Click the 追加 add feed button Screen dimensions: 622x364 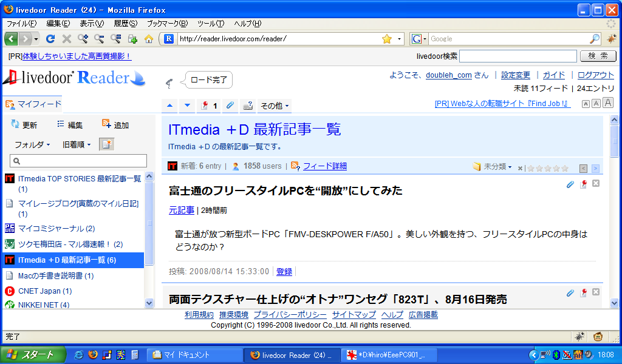coord(115,125)
